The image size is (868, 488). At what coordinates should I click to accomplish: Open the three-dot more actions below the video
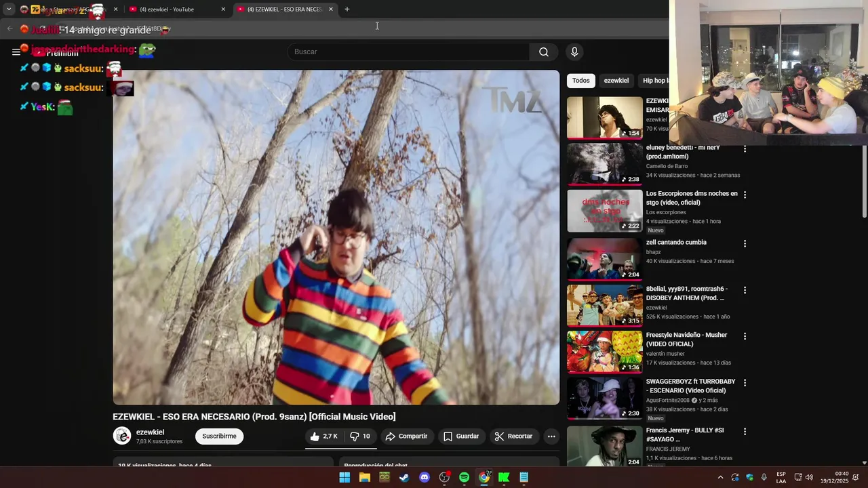(551, 436)
